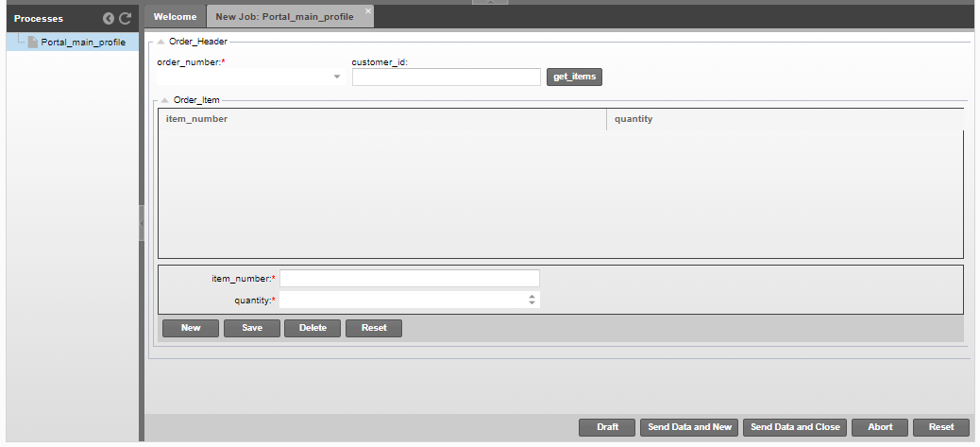Decrease the quantity spinner value

532,302
